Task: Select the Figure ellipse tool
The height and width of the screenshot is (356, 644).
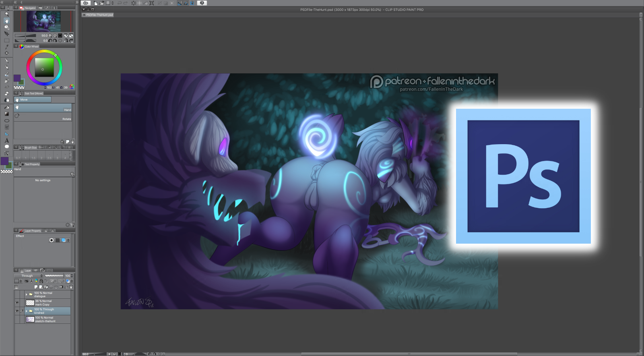Action: [x=6, y=121]
